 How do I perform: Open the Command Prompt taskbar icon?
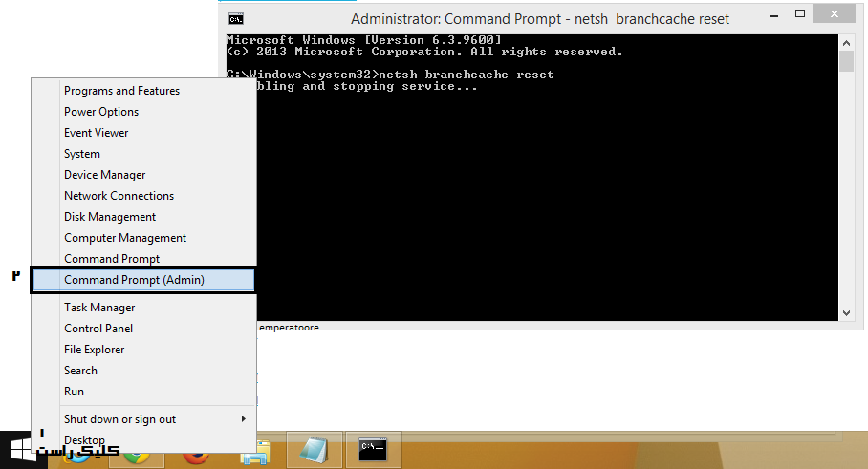[373, 450]
